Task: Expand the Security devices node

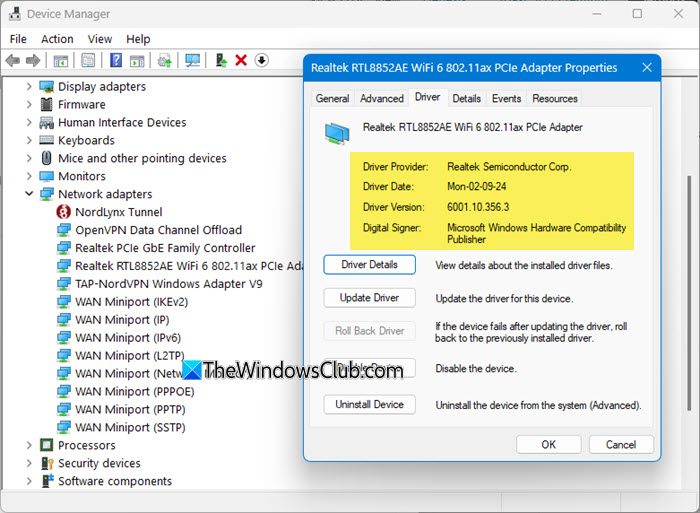Action: pos(29,463)
